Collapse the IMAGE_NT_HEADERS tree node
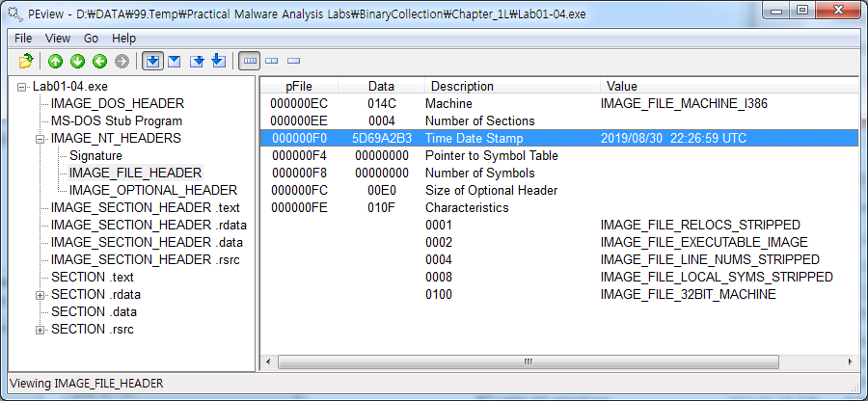The width and height of the screenshot is (868, 401). point(41,139)
